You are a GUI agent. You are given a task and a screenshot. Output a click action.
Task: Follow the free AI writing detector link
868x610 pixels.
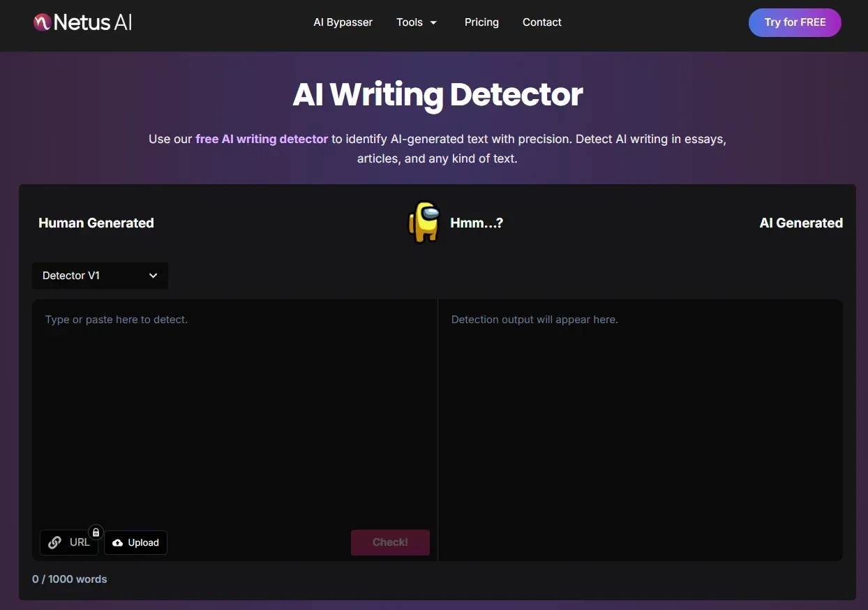pyautogui.click(x=262, y=139)
